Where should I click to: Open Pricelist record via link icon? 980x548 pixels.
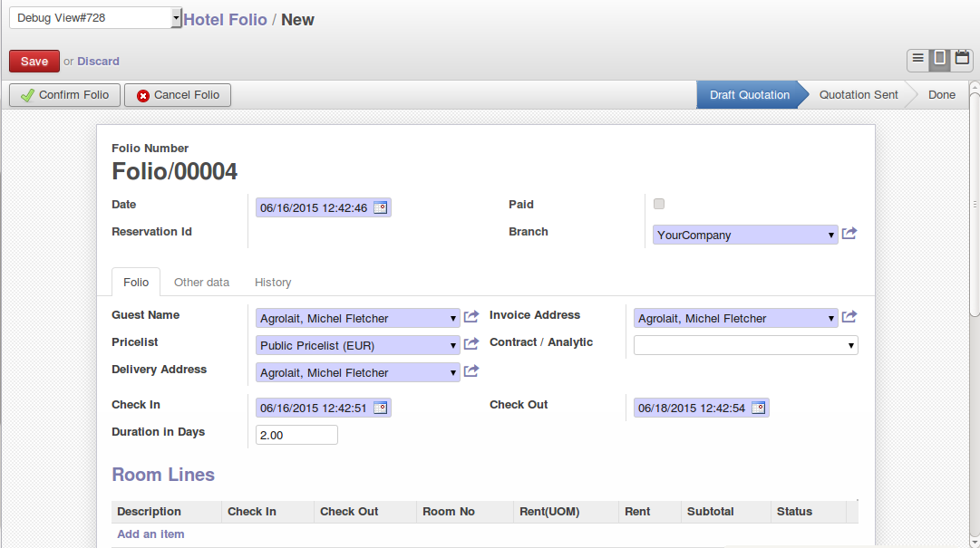471,344
